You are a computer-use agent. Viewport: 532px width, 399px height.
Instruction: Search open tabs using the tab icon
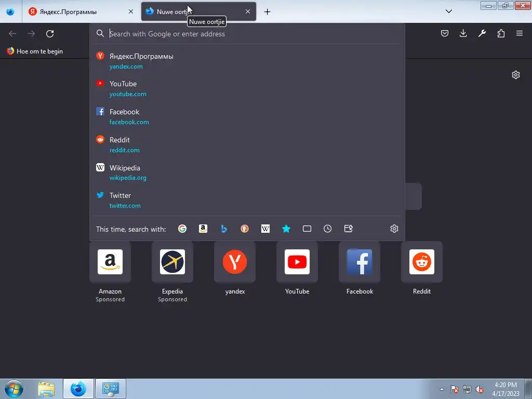coord(307,229)
